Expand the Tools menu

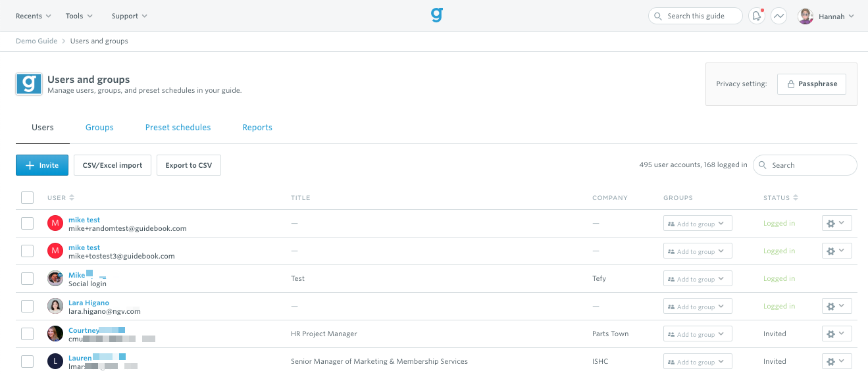coord(79,16)
